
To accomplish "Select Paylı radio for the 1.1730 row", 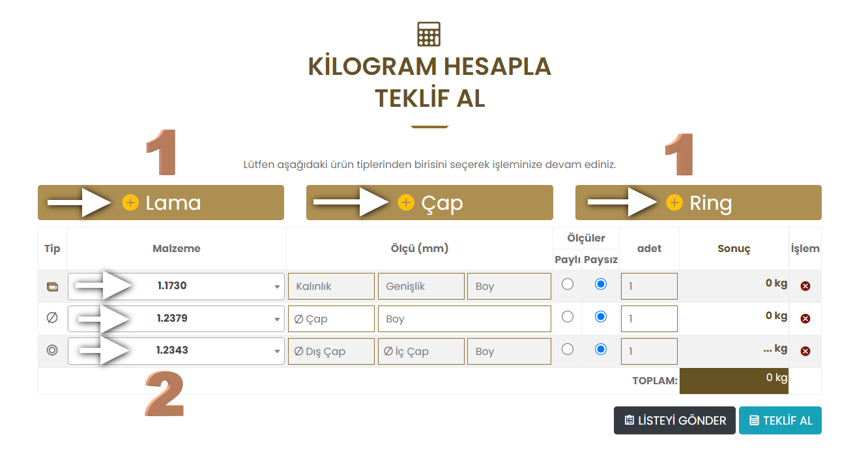I will 568,284.
